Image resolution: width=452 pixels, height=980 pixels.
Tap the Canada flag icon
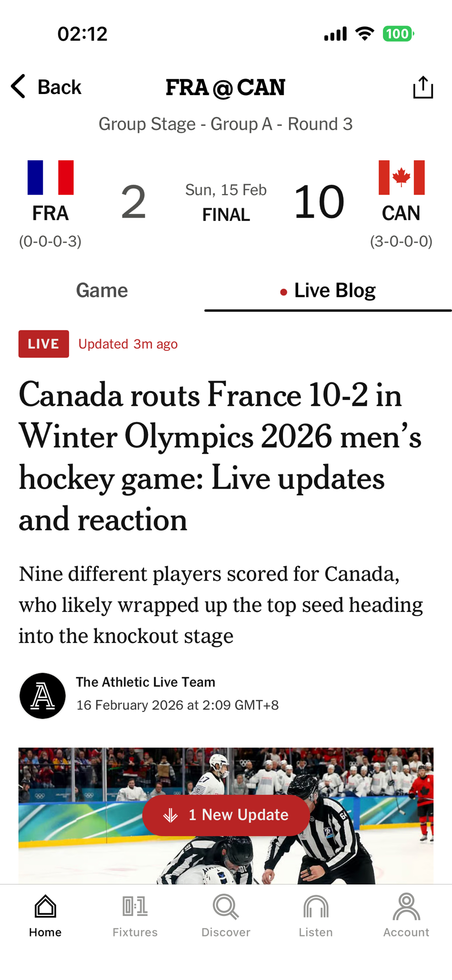402,177
